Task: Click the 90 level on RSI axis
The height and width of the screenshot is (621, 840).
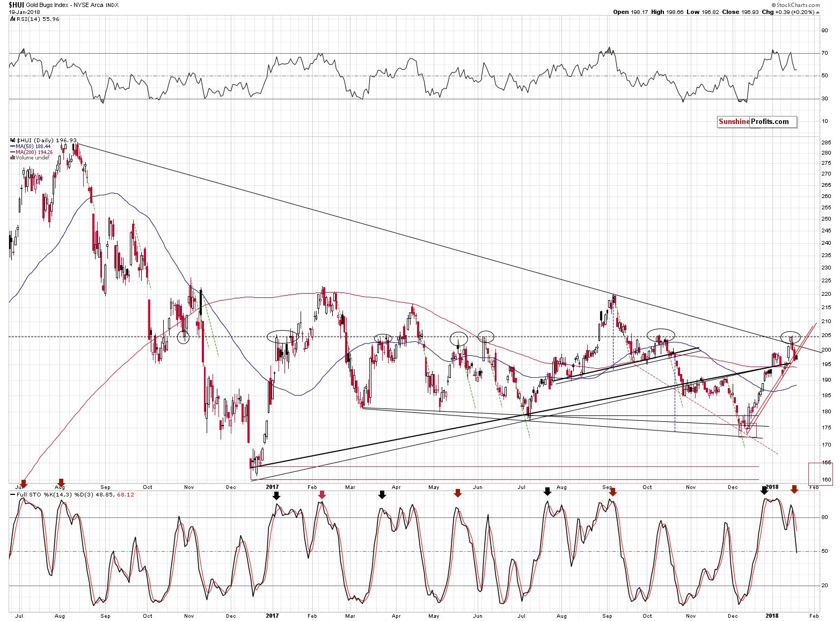Action: pos(824,31)
